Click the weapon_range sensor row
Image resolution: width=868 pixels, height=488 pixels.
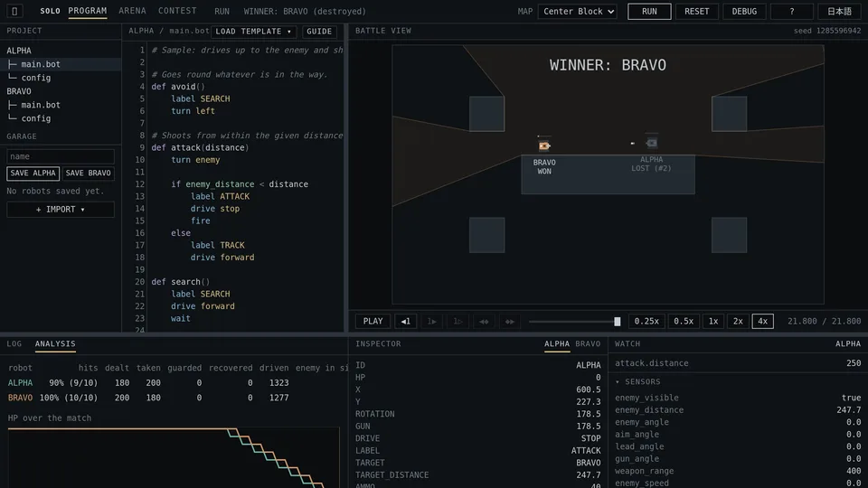[x=738, y=471]
